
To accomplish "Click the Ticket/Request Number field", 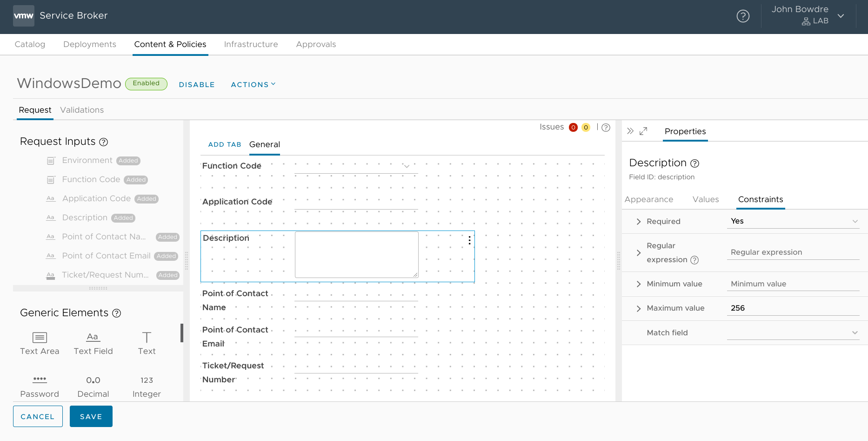I will tap(356, 366).
